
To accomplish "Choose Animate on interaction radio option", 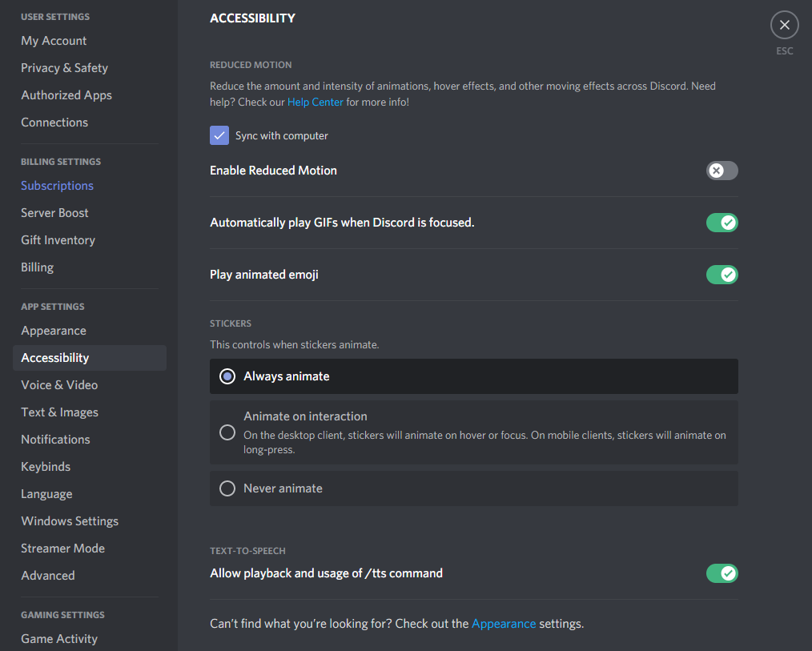I will pos(473,432).
